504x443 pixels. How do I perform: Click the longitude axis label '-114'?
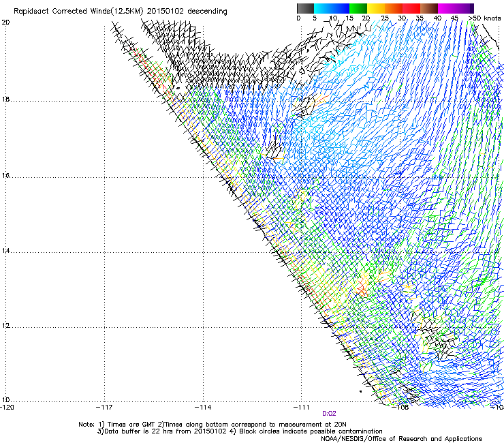tap(203, 408)
